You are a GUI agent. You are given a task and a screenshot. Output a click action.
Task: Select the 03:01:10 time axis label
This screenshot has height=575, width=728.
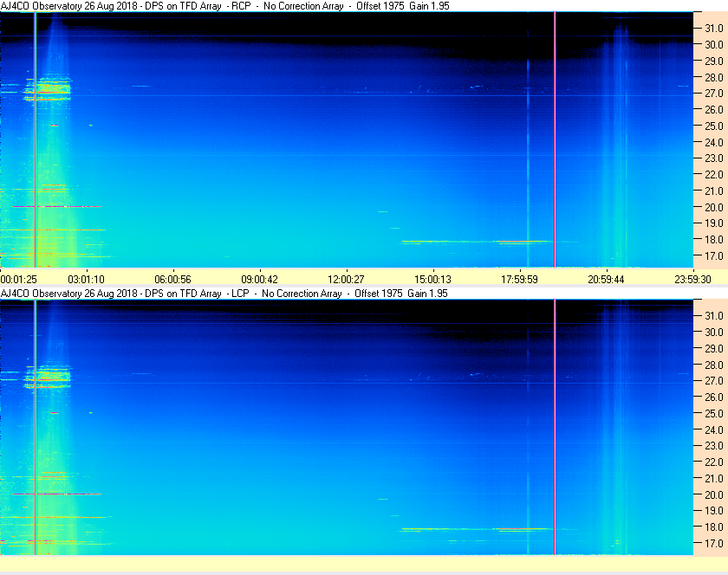coord(87,280)
